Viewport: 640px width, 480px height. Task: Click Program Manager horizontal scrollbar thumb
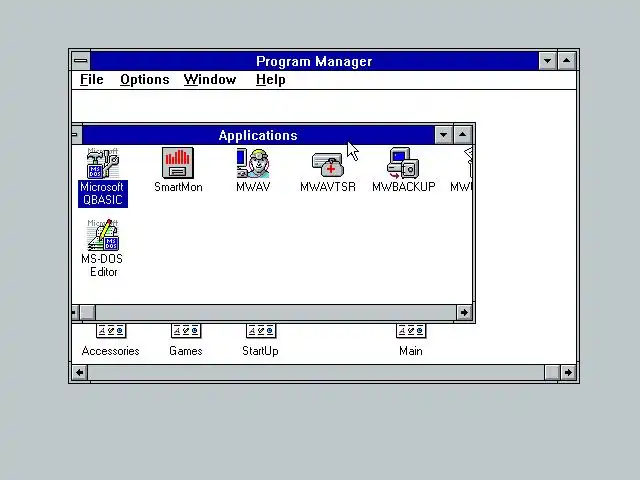(x=552, y=372)
